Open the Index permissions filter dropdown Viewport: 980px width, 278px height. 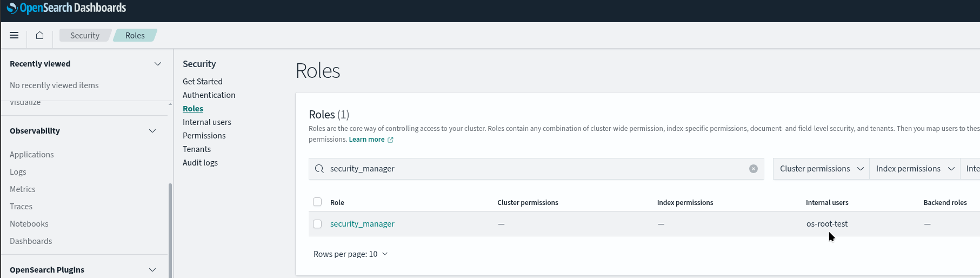(x=915, y=169)
